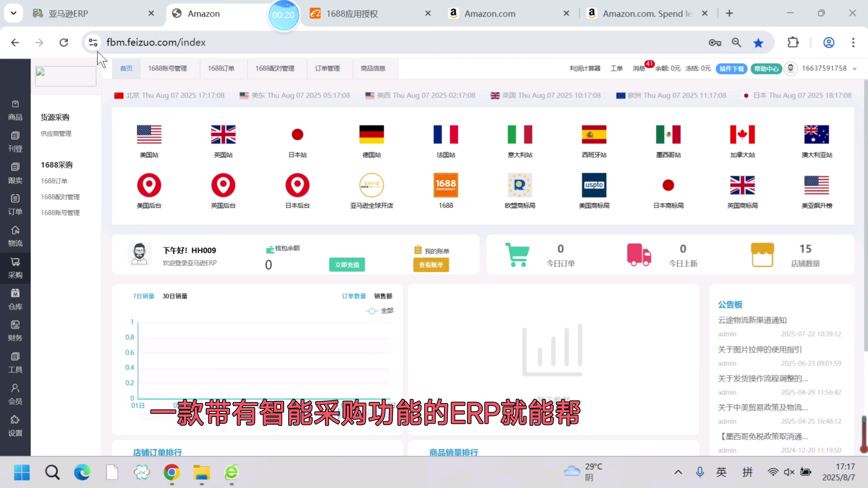Switch chart to 销售额
Viewport: 868px width, 488px height.
[x=383, y=296]
